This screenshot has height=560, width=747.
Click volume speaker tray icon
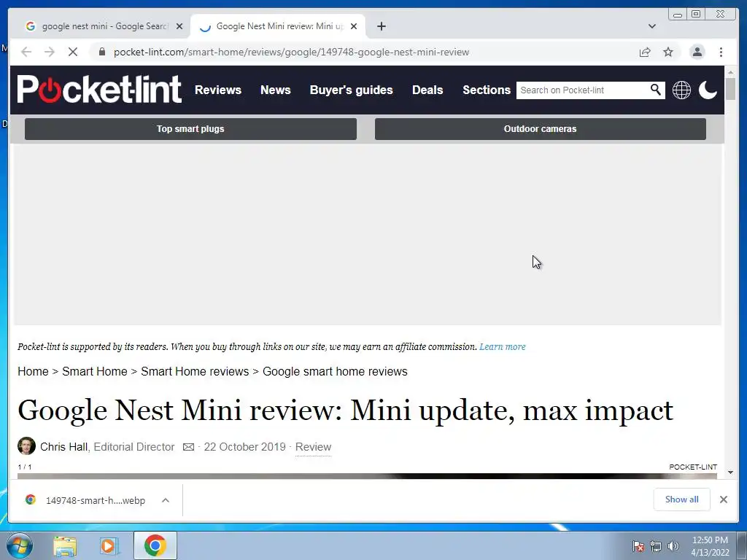(x=673, y=546)
